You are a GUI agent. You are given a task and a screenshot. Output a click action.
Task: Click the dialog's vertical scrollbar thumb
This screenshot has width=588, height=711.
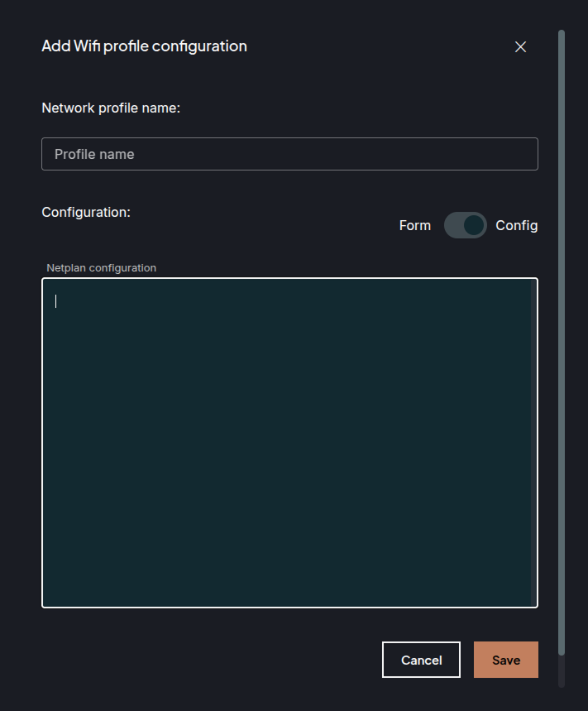pyautogui.click(x=562, y=331)
